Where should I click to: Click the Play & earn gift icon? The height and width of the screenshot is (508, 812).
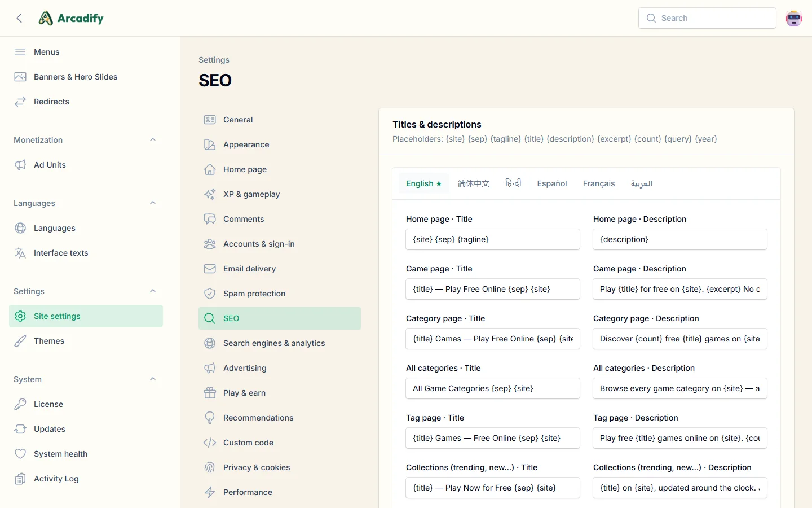pos(210,393)
